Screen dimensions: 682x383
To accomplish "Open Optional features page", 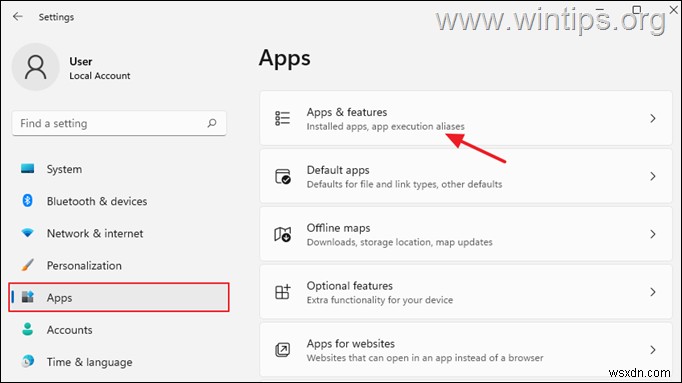I will (x=466, y=292).
